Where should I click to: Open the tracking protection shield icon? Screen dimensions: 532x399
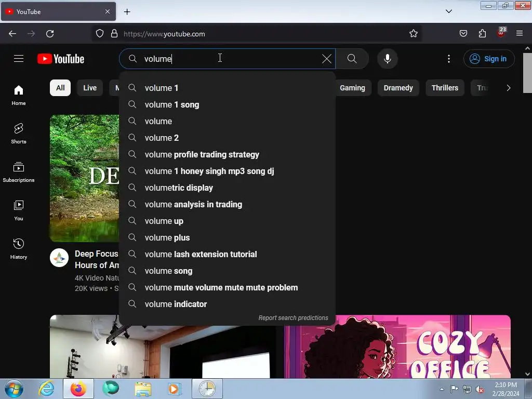click(99, 34)
